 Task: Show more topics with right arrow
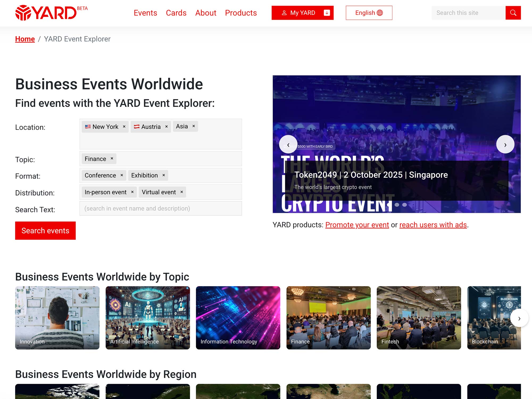[x=519, y=318]
